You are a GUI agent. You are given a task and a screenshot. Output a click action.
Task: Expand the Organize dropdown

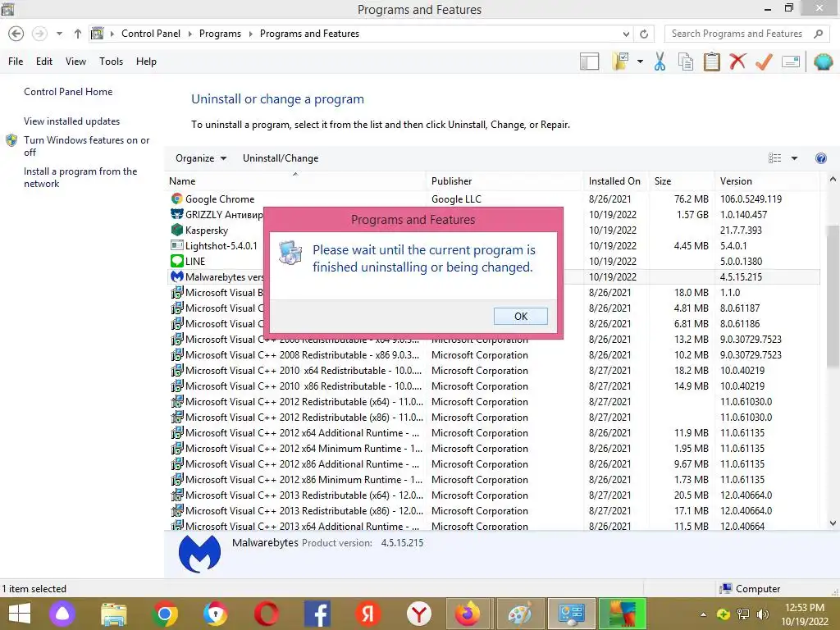pos(201,158)
